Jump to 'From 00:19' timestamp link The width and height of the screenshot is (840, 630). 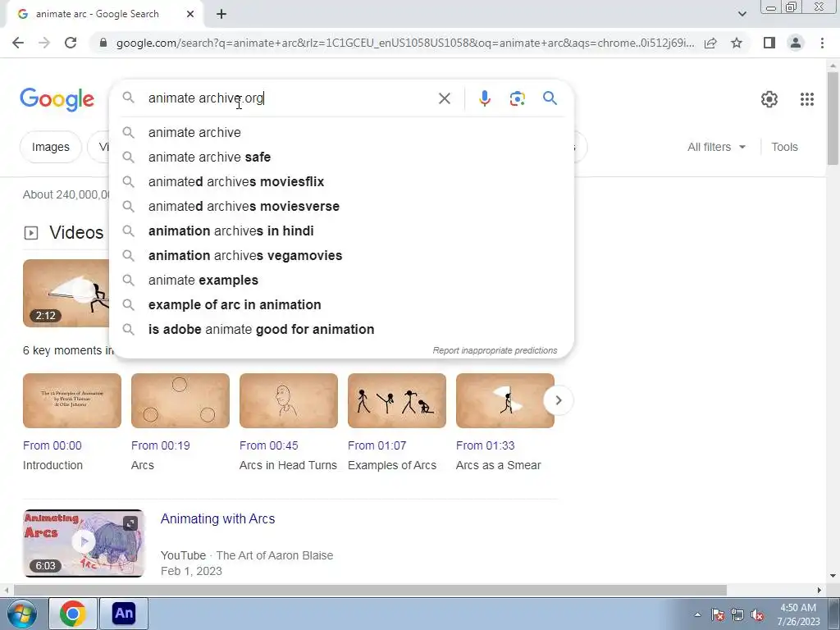point(161,445)
